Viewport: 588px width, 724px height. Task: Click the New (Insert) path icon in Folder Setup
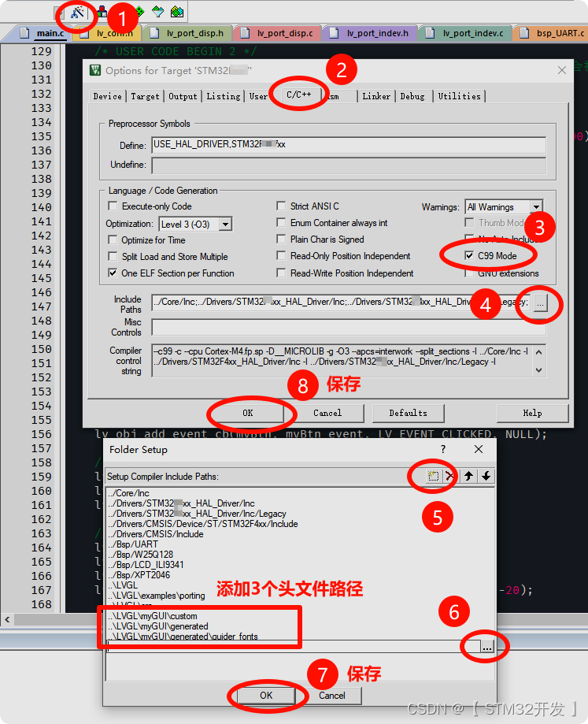[433, 476]
